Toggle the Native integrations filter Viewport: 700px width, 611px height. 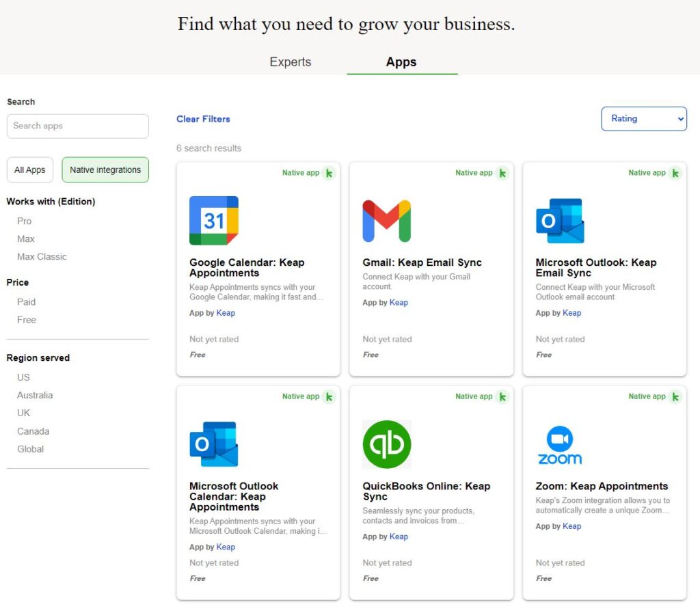click(x=105, y=170)
